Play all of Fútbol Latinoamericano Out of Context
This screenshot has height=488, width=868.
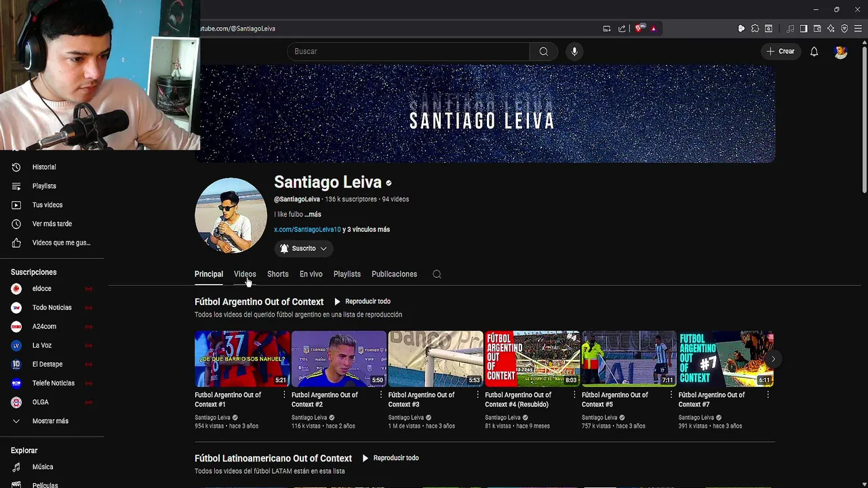tap(391, 458)
